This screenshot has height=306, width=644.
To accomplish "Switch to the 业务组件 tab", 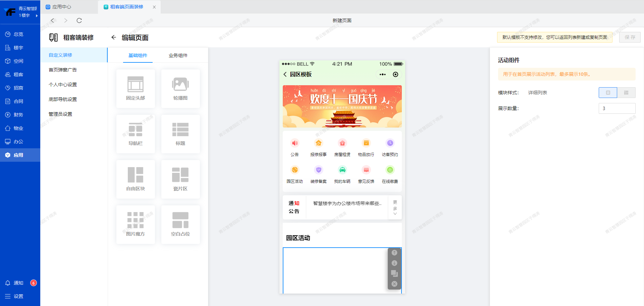I will (x=178, y=55).
